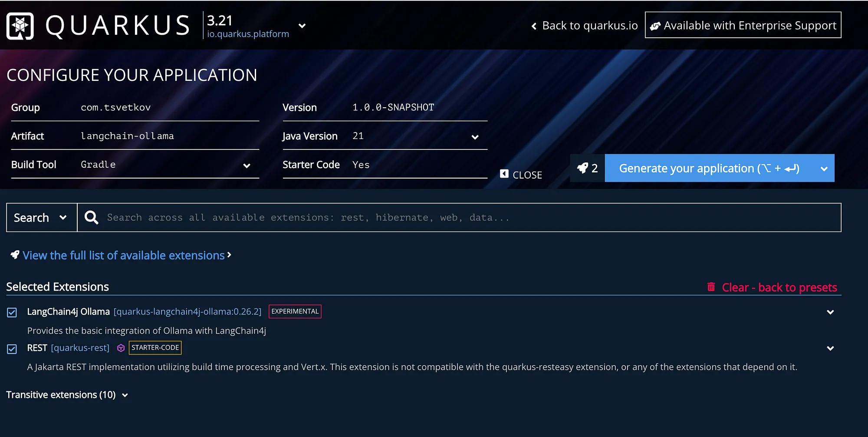Click the EXPERIMENTAL tag

pyautogui.click(x=295, y=311)
